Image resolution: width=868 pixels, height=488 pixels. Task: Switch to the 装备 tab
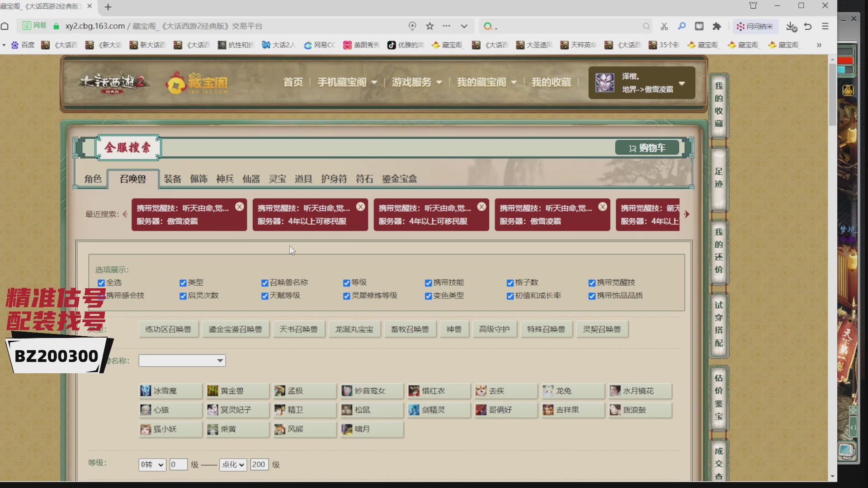[172, 178]
